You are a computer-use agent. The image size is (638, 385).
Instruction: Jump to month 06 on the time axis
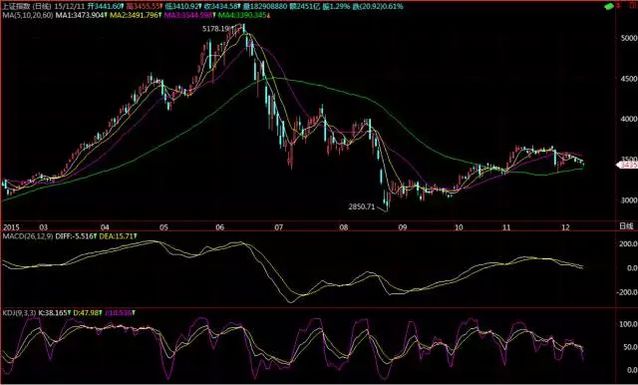click(x=220, y=227)
